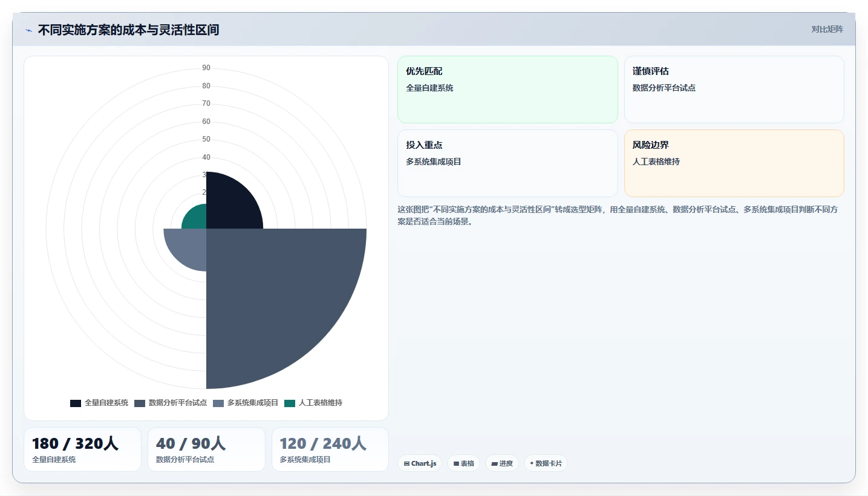Click legend label 人工表格维持
The width and height of the screenshot is (868, 496).
click(x=321, y=403)
